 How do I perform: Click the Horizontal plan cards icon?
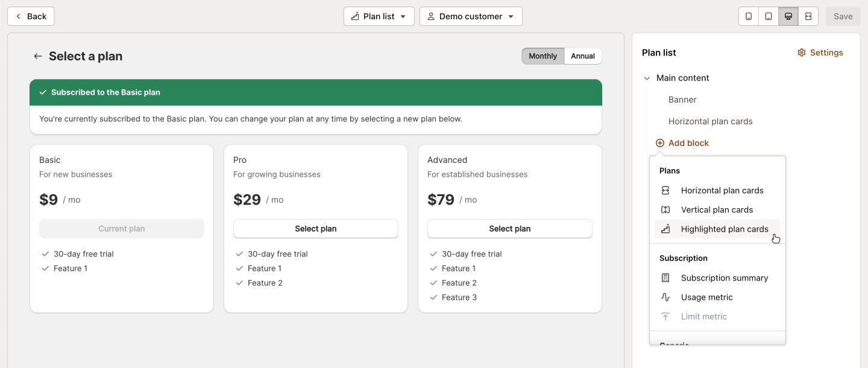pyautogui.click(x=665, y=190)
